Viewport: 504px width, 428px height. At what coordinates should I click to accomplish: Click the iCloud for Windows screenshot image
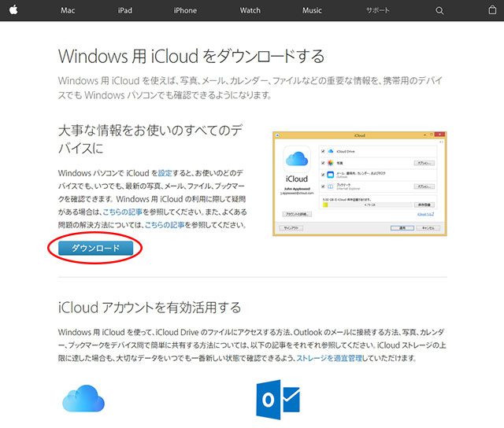(360, 183)
